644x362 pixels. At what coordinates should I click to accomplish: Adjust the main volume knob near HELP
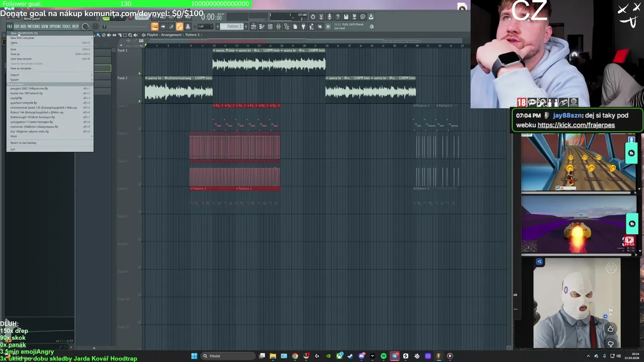point(85,26)
